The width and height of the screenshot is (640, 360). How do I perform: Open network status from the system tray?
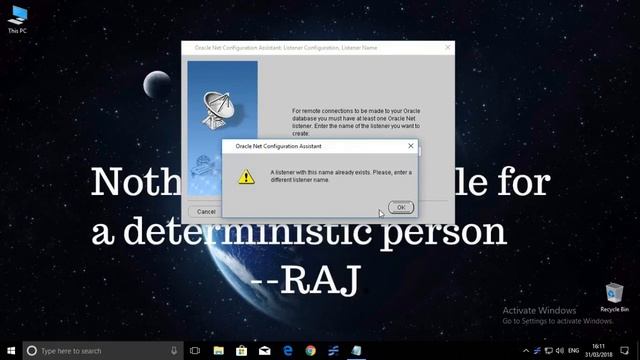549,351
